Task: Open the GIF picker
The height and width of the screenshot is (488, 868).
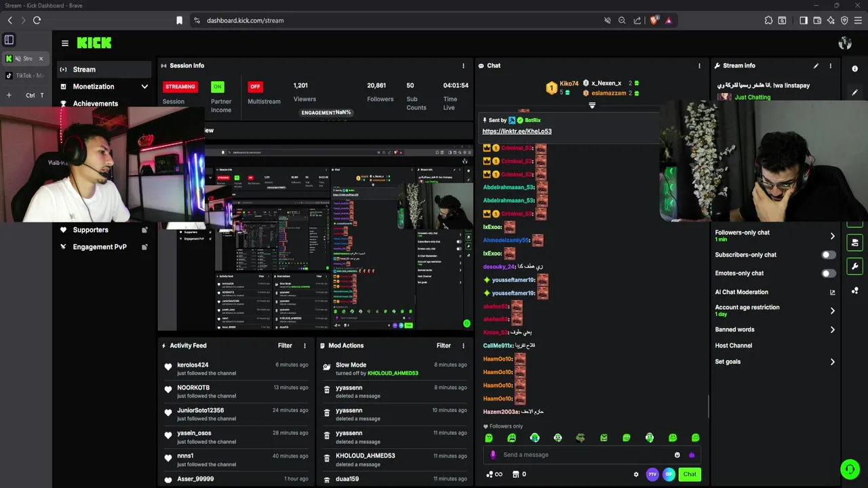Action: point(669,474)
